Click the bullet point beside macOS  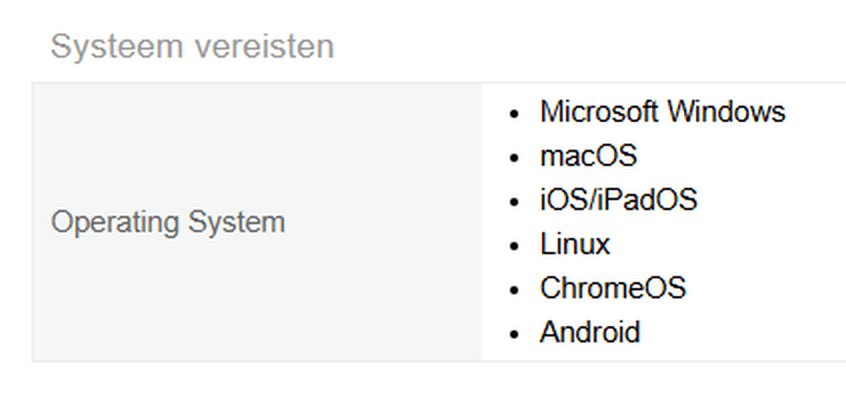[515, 158]
